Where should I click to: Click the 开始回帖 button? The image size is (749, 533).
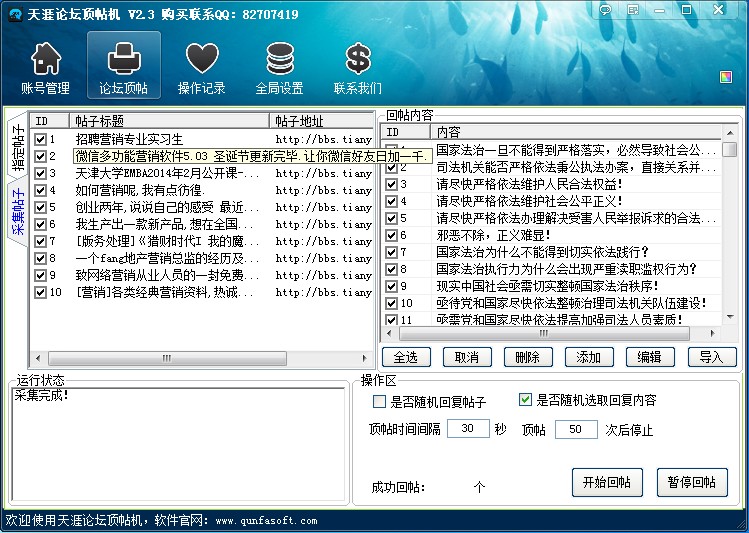[x=607, y=482]
